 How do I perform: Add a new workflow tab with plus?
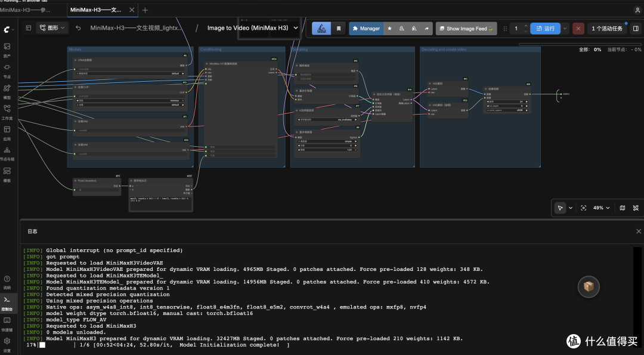click(145, 10)
